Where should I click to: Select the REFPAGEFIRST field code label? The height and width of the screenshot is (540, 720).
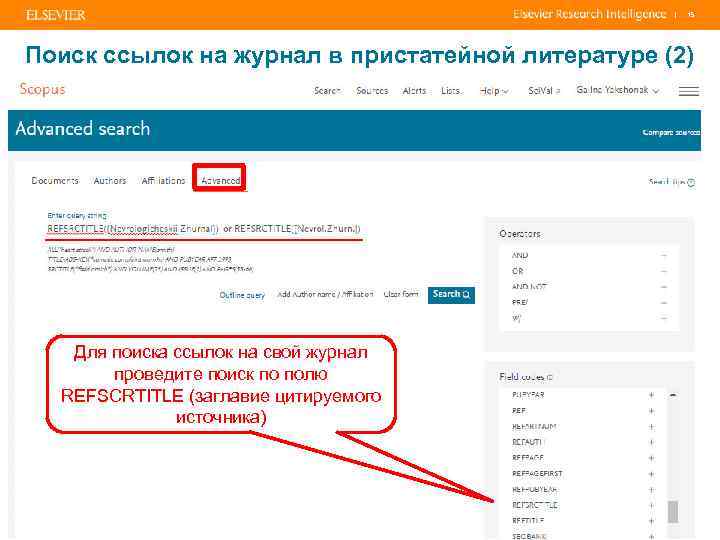(x=537, y=473)
